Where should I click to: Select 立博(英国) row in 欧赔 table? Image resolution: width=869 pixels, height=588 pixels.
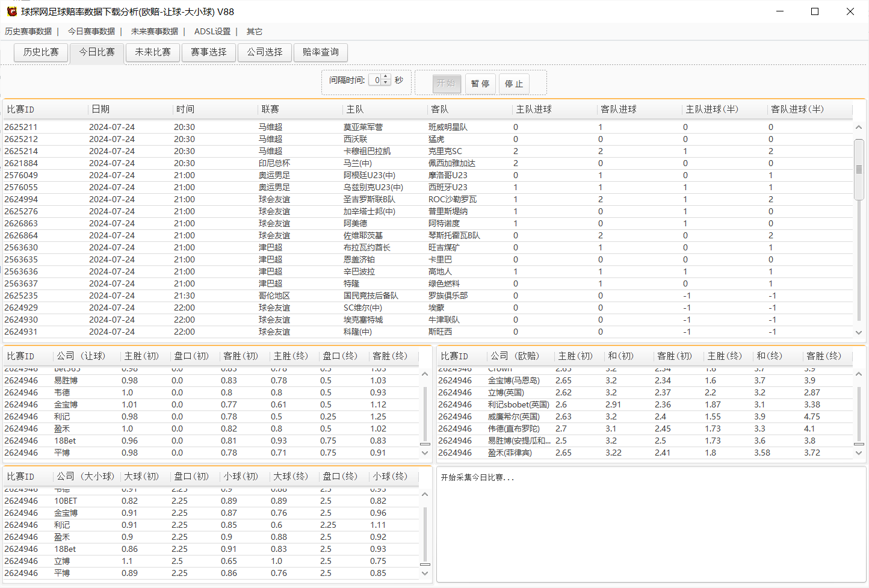645,392
